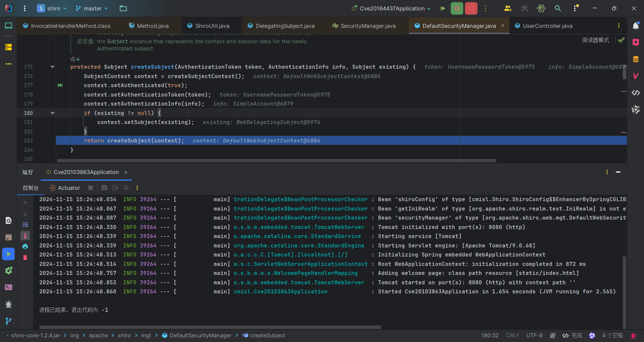Switch to Console (控制台) tab
Viewport: 644px width, 342px height.
[x=31, y=188]
